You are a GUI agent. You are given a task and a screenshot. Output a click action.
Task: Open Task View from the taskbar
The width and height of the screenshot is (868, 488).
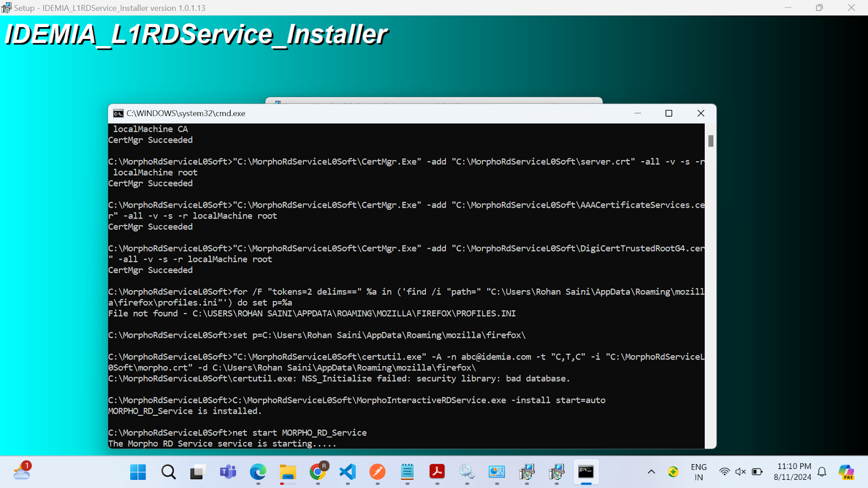tap(198, 472)
